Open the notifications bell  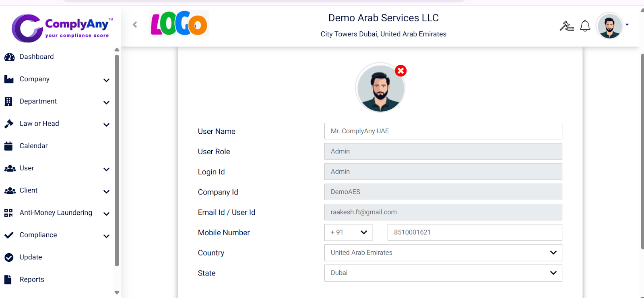(x=585, y=26)
